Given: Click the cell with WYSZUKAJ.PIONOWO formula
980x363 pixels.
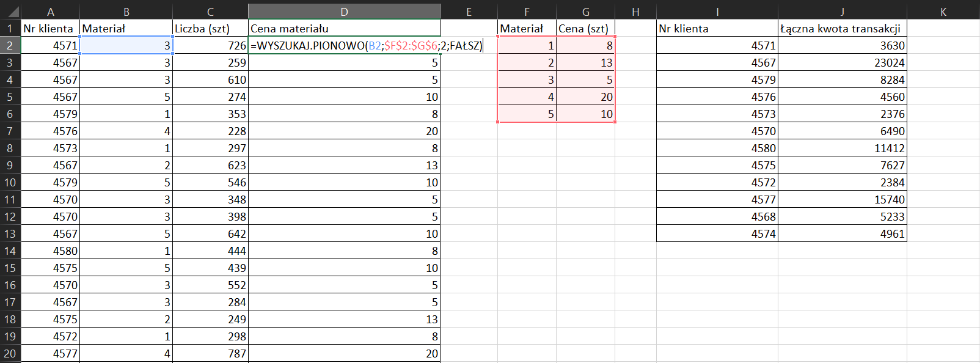Looking at the screenshot, I should [x=345, y=45].
